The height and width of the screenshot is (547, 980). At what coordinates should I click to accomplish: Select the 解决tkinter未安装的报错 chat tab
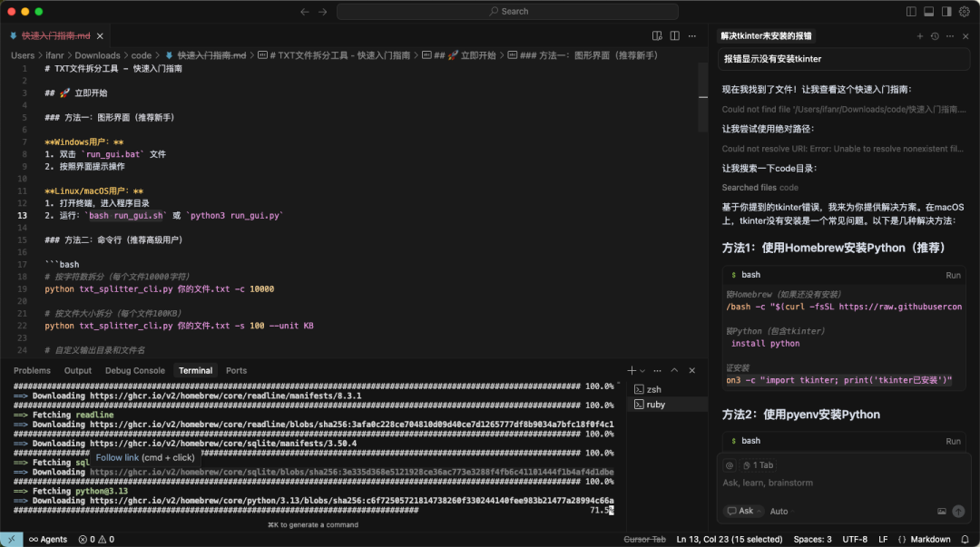[x=766, y=35]
